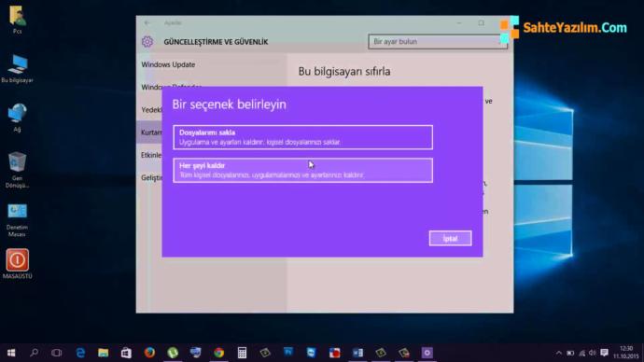
Task: Open TeamViewer icon in taskbar
Action: pyautogui.click(x=312, y=353)
